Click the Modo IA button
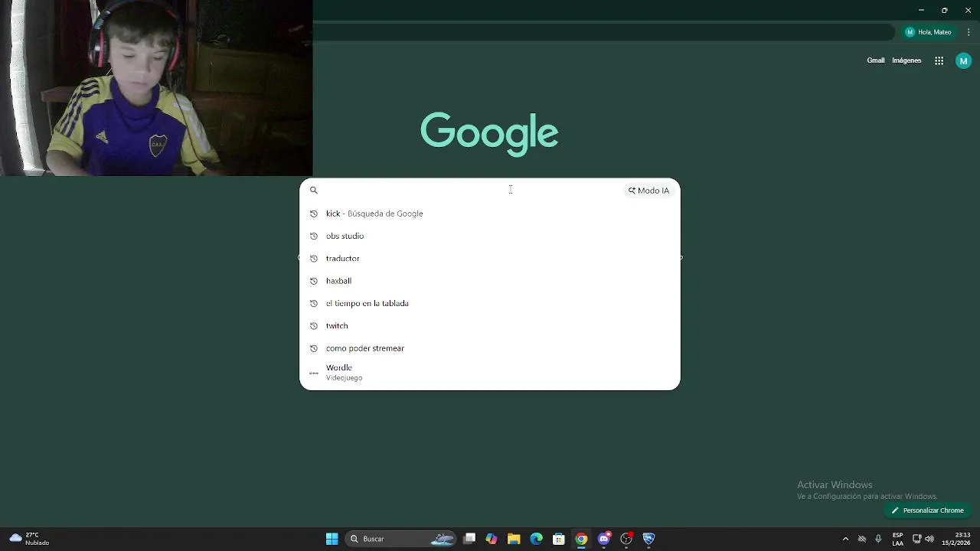The height and width of the screenshot is (551, 980). pyautogui.click(x=648, y=191)
